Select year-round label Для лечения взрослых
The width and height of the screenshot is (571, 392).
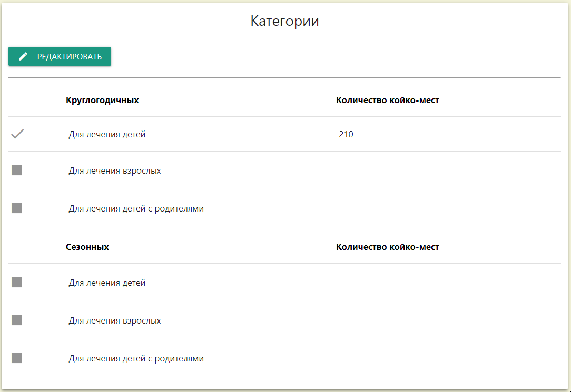point(115,171)
